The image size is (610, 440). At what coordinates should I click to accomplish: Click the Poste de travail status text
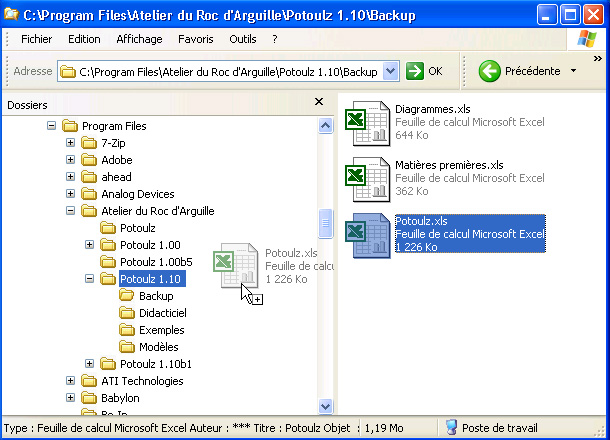tap(500, 428)
